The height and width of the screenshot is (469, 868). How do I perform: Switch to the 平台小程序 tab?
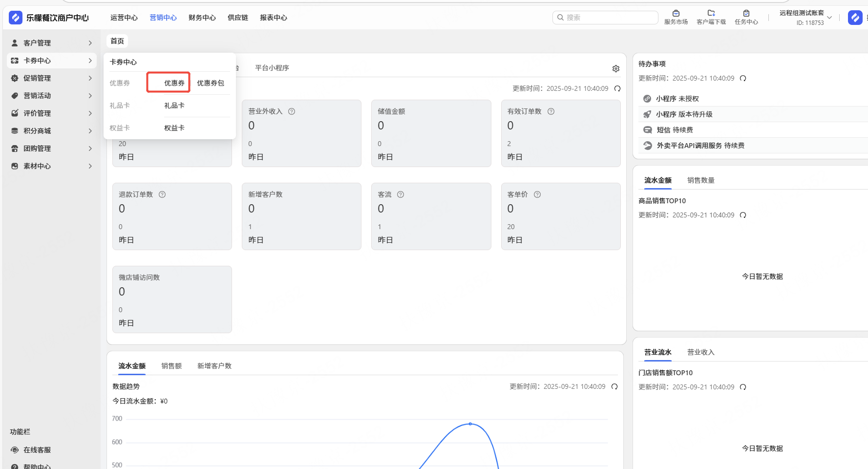[x=272, y=68]
